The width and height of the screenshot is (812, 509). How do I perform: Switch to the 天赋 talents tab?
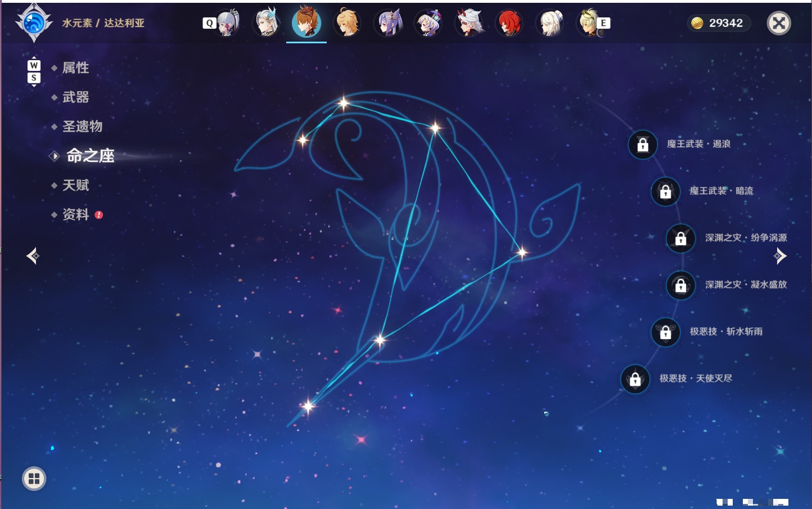coord(75,185)
